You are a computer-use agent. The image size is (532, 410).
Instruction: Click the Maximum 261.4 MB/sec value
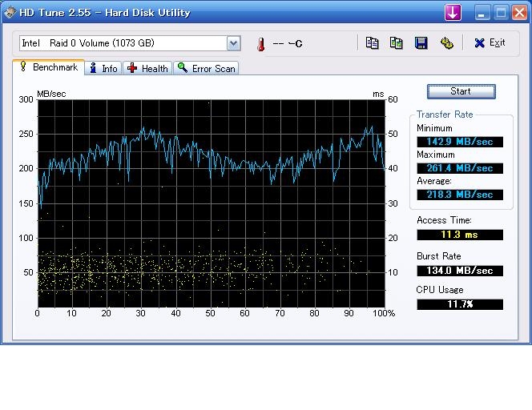click(x=460, y=168)
